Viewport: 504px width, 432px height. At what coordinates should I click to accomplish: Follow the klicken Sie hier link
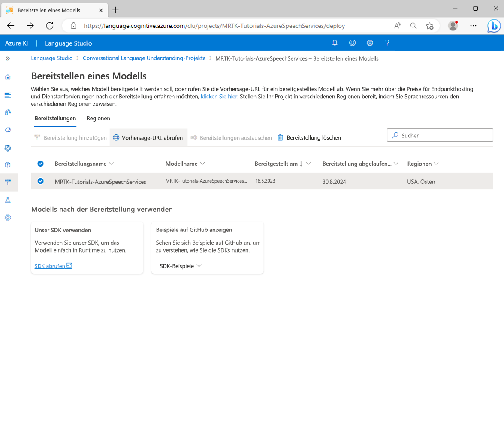220,97
